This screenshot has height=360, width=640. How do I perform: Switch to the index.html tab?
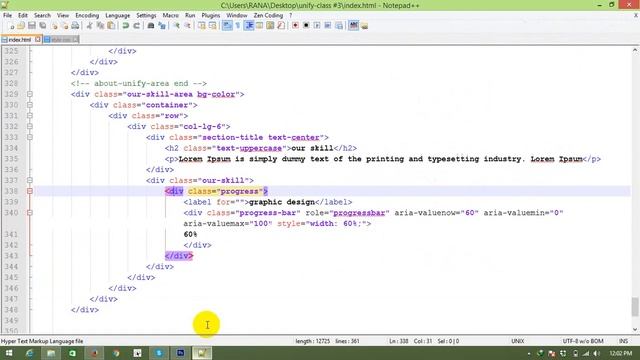19,40
